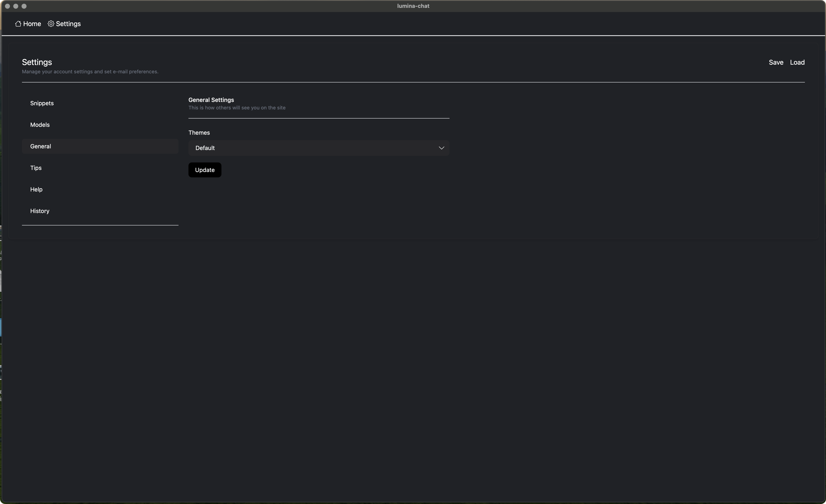Click the lumina-chat window title

pos(413,6)
